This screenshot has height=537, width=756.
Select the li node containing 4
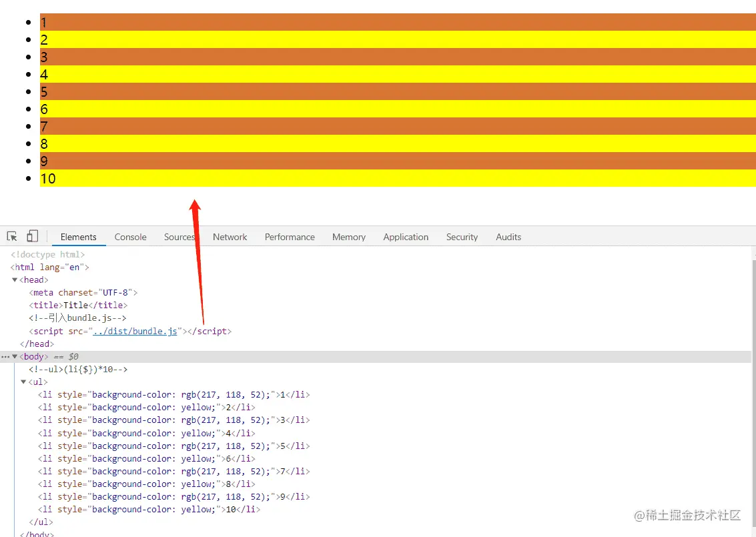click(x=147, y=434)
